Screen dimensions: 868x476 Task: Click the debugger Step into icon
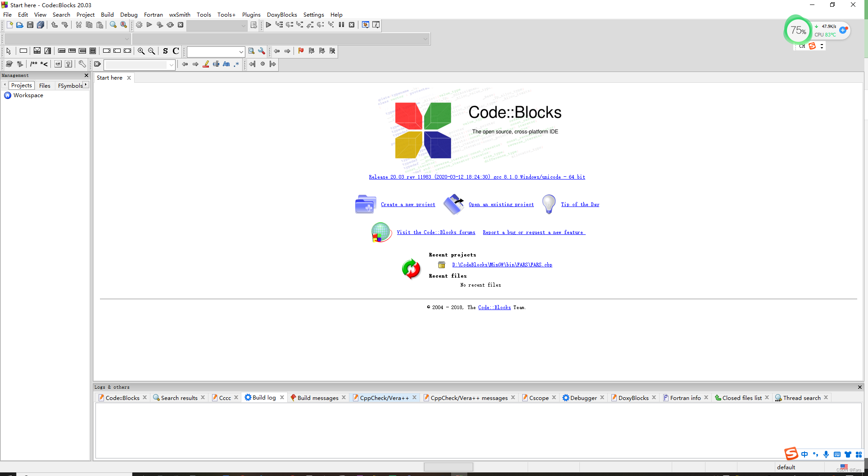coord(300,25)
